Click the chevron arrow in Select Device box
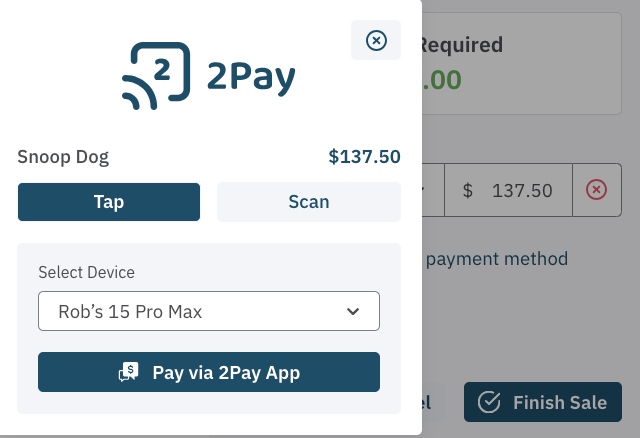Screen dimensions: 640x438 [x=353, y=311]
